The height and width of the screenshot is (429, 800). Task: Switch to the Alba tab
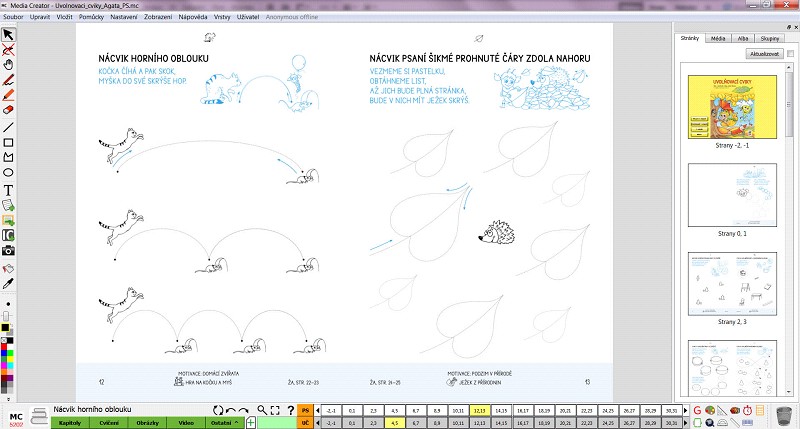[743, 39]
